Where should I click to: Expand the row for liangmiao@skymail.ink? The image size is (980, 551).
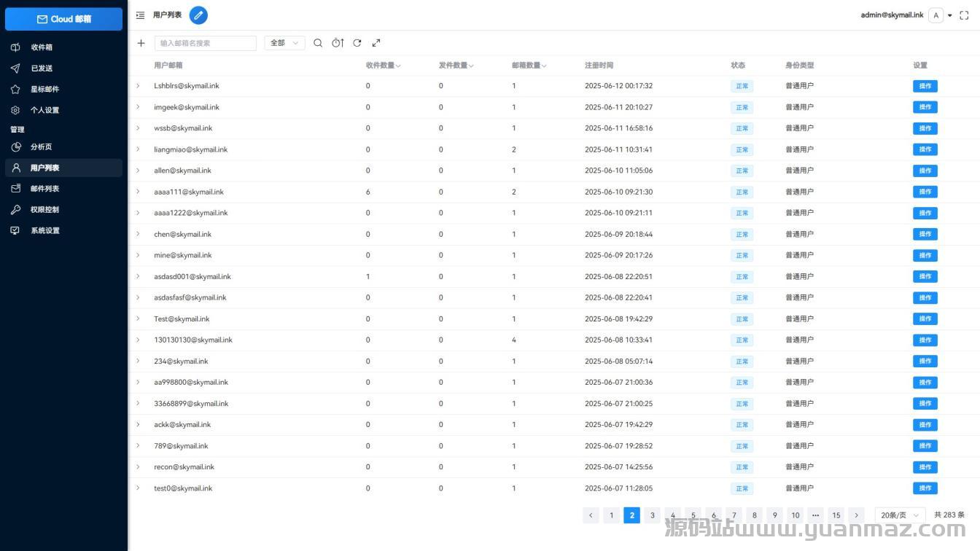[x=138, y=149]
